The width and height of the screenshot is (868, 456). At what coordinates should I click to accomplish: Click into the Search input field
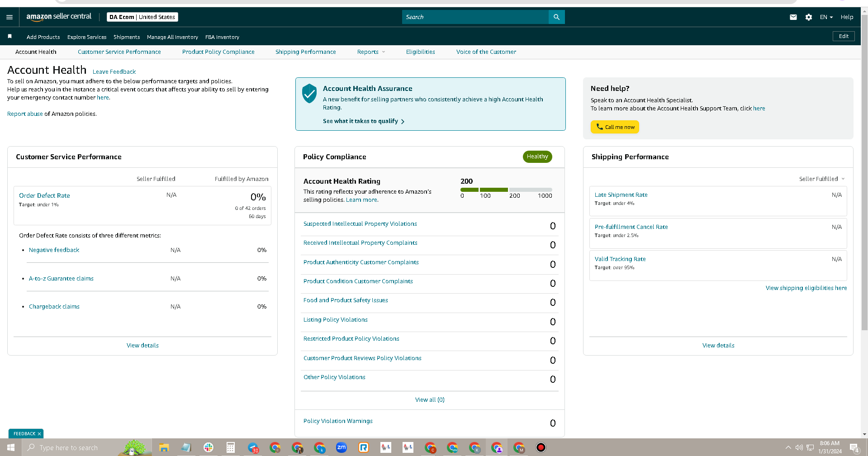click(x=475, y=17)
